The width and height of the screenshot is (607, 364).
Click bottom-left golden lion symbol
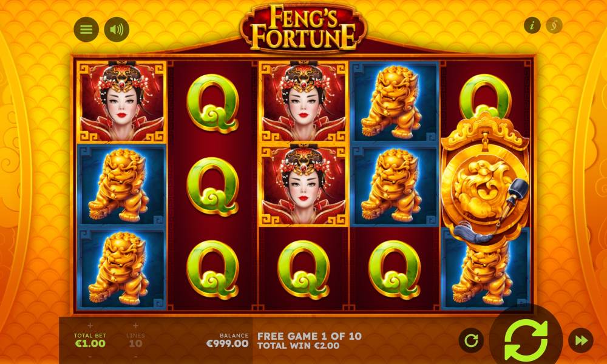click(x=122, y=269)
